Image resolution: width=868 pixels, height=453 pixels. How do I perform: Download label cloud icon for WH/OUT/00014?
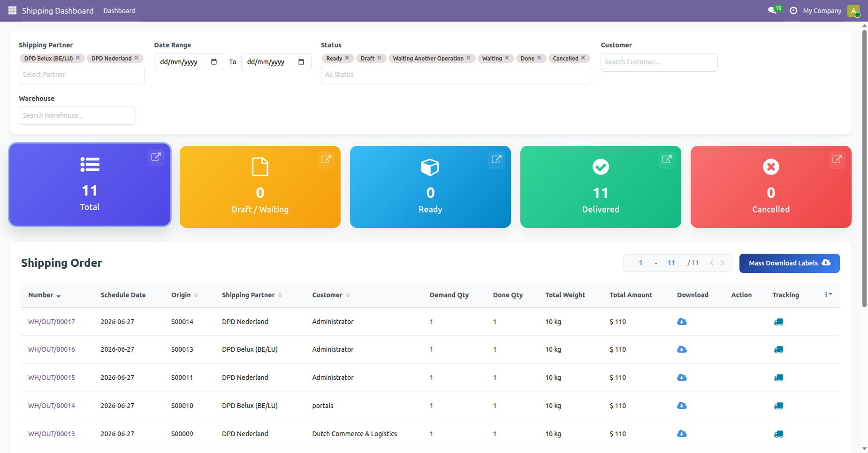click(x=682, y=406)
